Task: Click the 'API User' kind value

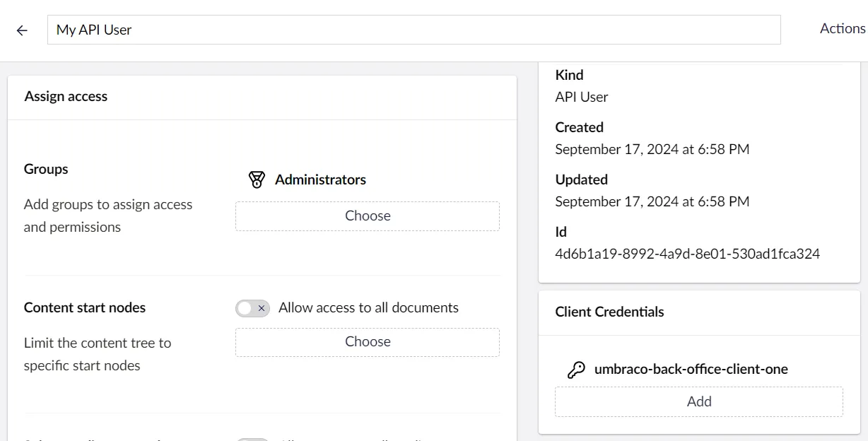Action: coord(581,97)
